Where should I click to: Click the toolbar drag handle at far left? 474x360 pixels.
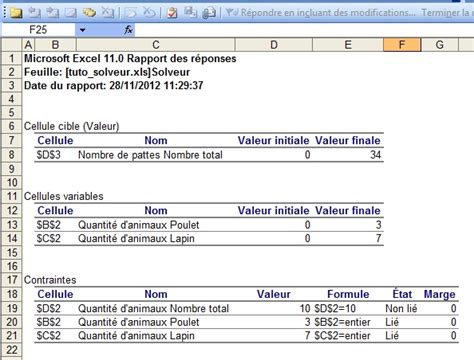click(5, 13)
